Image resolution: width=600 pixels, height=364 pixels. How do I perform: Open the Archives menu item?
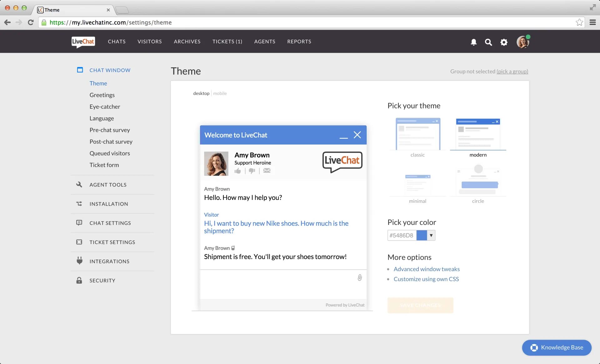(187, 42)
